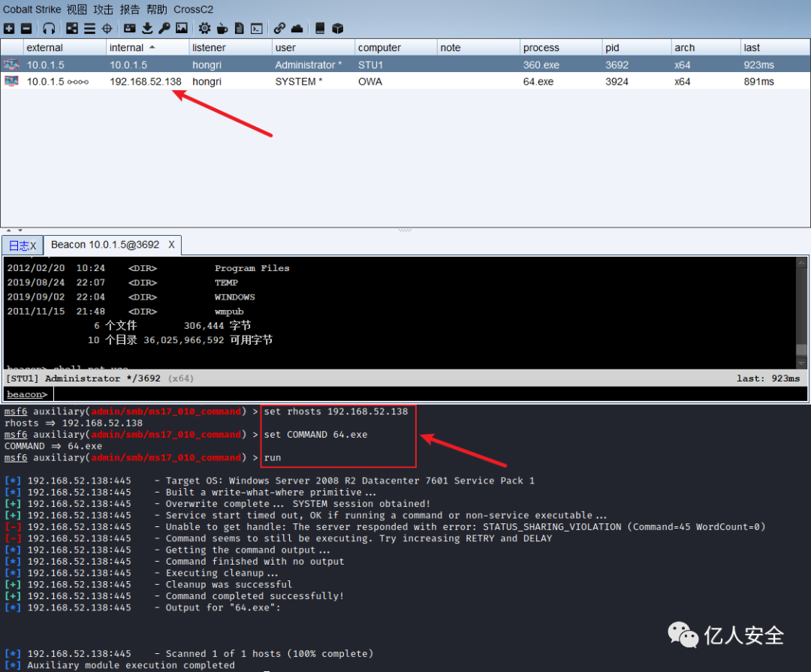Open the CrossC2 menu
The height and width of the screenshot is (672, 811).
(x=194, y=9)
